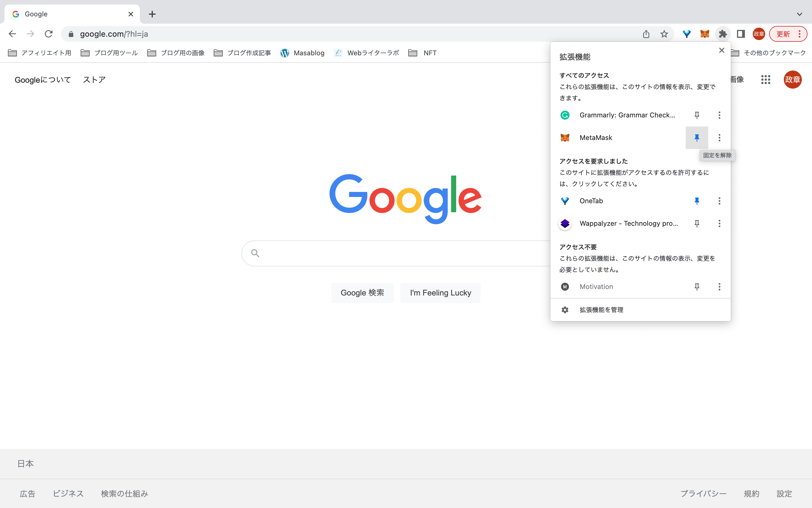Open the side panel icon
Image resolution: width=812 pixels, height=508 pixels.
741,34
